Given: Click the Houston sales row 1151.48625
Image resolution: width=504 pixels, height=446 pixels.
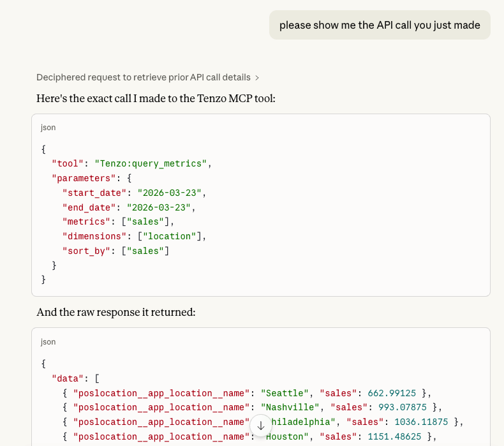Looking at the screenshot, I should click(249, 436).
